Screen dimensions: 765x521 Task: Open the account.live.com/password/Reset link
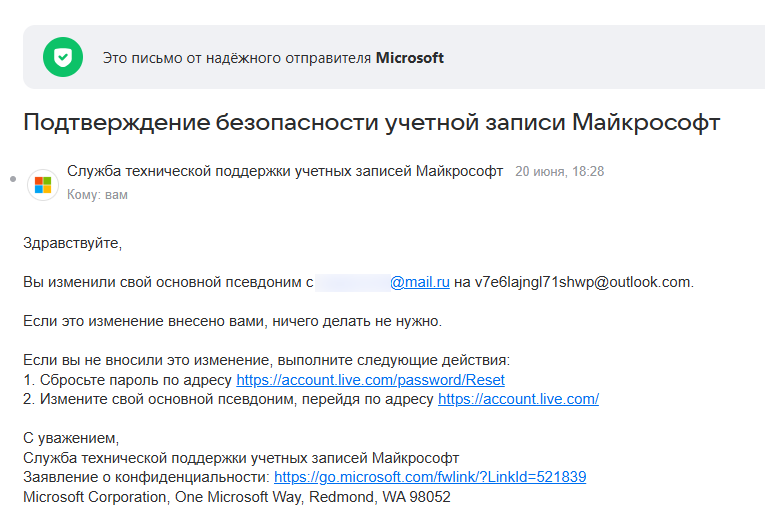[x=370, y=380]
